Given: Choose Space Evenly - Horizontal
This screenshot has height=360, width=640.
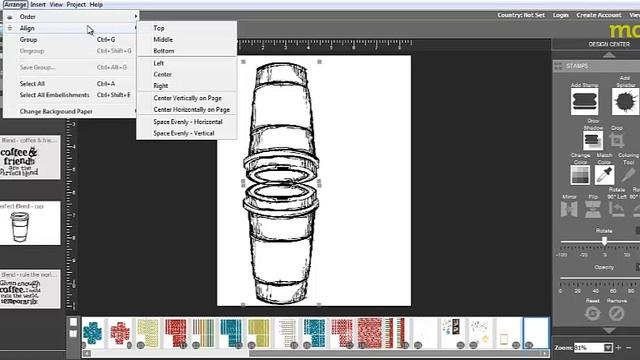Looking at the screenshot, I should [187, 122].
